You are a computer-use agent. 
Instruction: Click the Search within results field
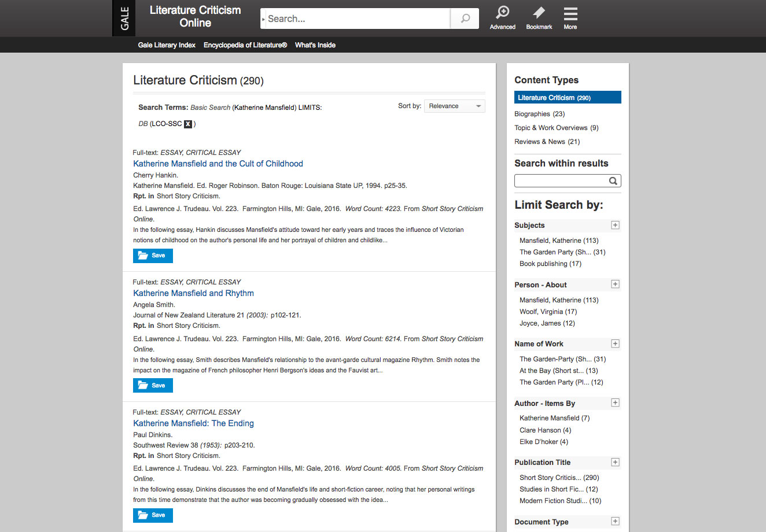coord(561,181)
